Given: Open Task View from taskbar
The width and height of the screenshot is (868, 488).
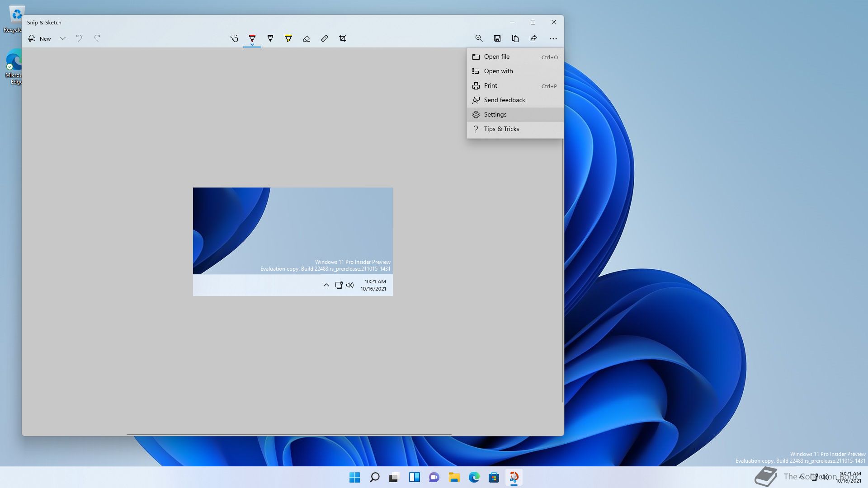Looking at the screenshot, I should click(395, 477).
